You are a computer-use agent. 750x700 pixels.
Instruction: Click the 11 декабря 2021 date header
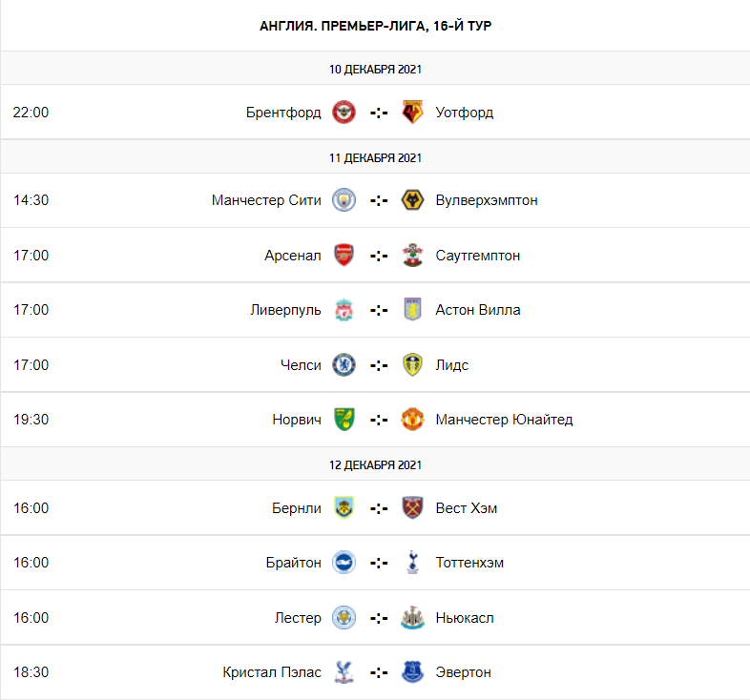(375, 157)
